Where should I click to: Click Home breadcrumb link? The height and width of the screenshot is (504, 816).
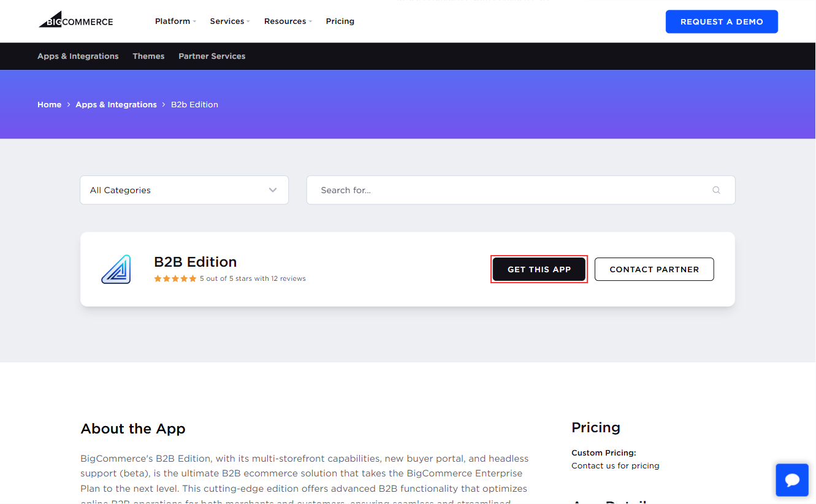(x=49, y=104)
